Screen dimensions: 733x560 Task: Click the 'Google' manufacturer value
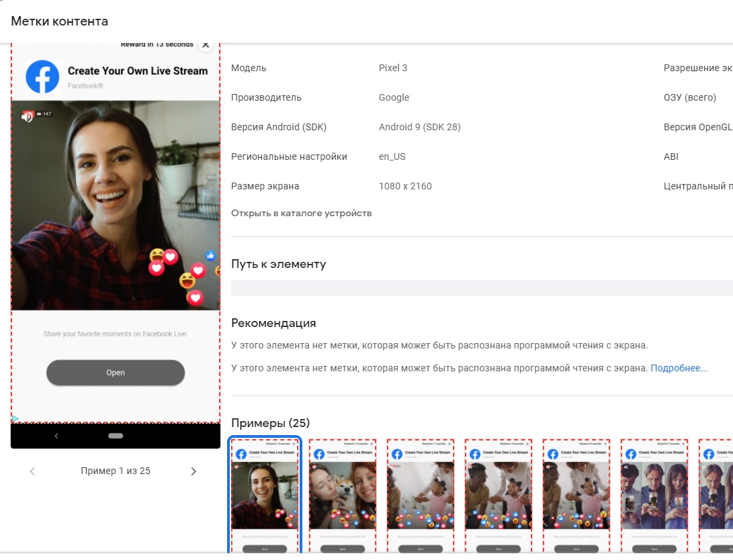(394, 97)
